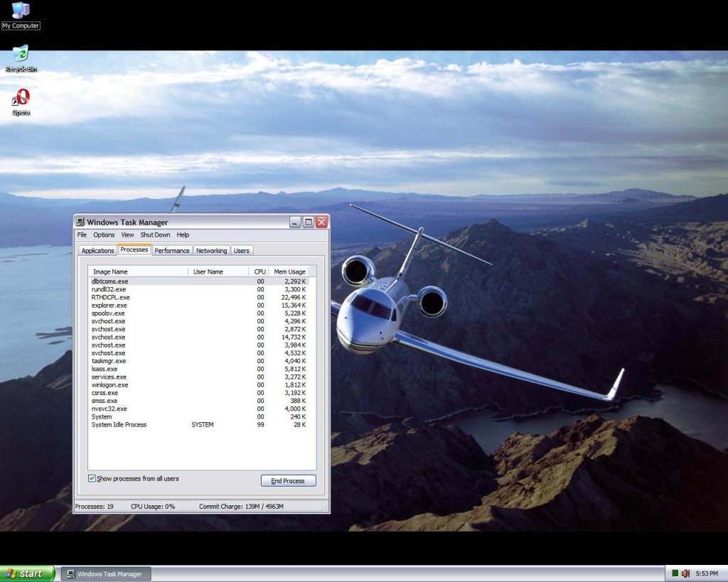This screenshot has width=728, height=582.
Task: Click the Task Manager title bar icon
Action: tap(80, 222)
